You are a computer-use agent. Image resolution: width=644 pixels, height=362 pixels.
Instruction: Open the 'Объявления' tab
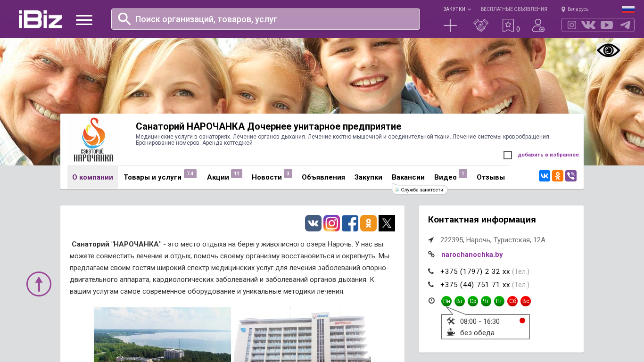(x=323, y=177)
